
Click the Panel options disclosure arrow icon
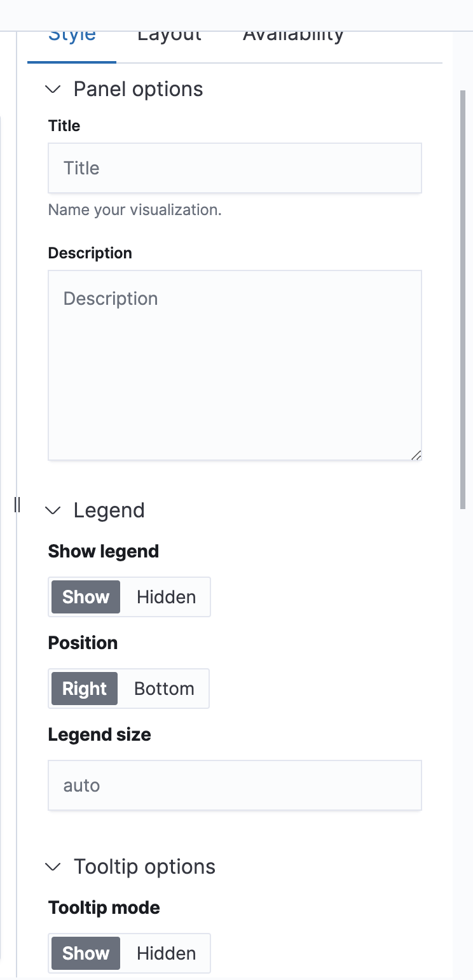53,90
